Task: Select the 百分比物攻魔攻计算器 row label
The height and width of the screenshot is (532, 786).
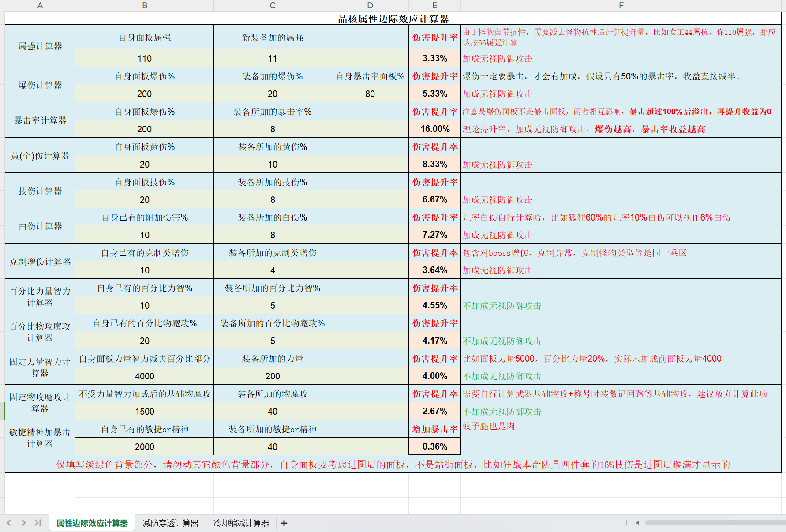Action: [40, 332]
